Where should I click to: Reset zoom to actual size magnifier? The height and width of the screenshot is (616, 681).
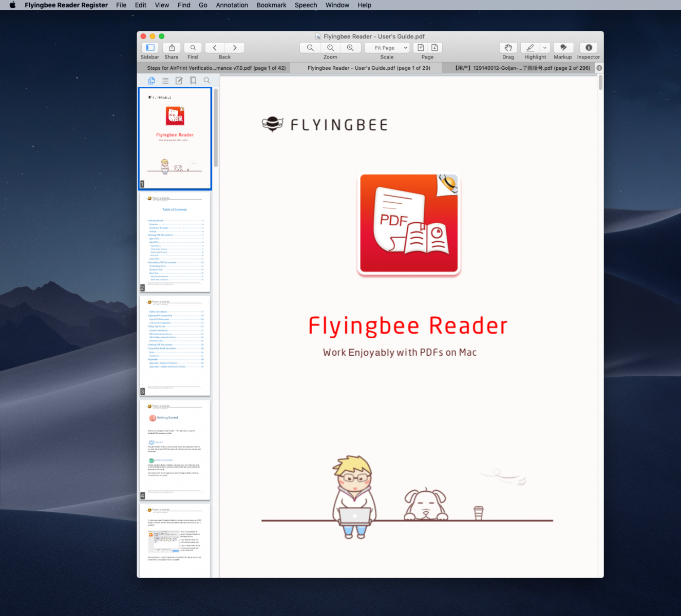click(x=330, y=48)
